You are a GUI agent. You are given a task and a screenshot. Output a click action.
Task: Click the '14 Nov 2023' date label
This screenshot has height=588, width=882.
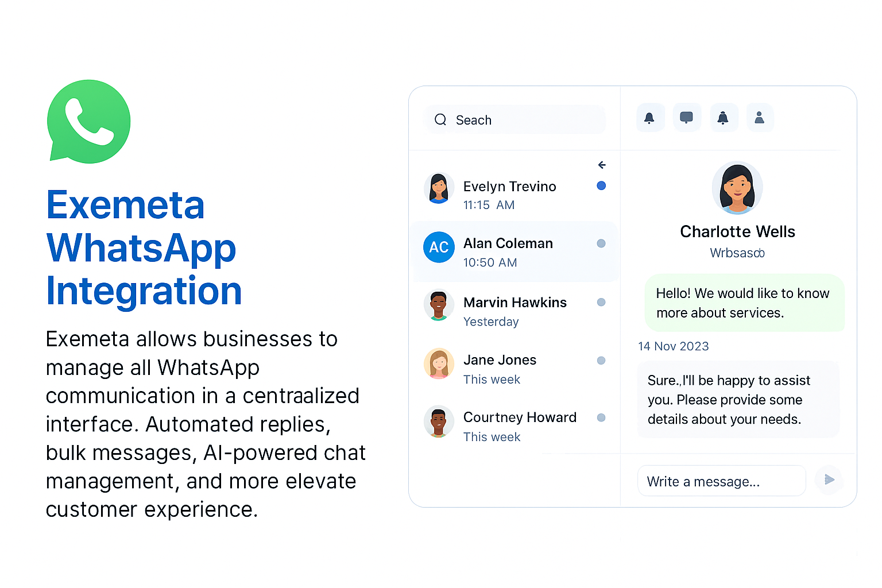coord(674,346)
